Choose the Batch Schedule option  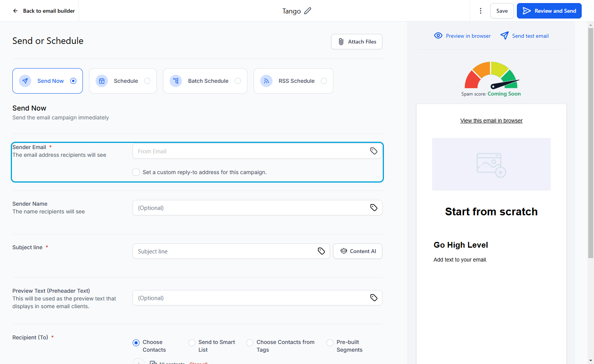pyautogui.click(x=205, y=81)
